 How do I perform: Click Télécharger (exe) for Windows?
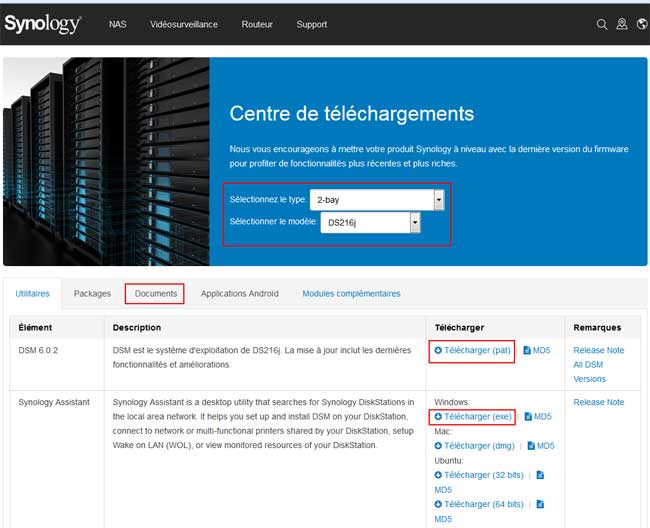[x=473, y=416]
